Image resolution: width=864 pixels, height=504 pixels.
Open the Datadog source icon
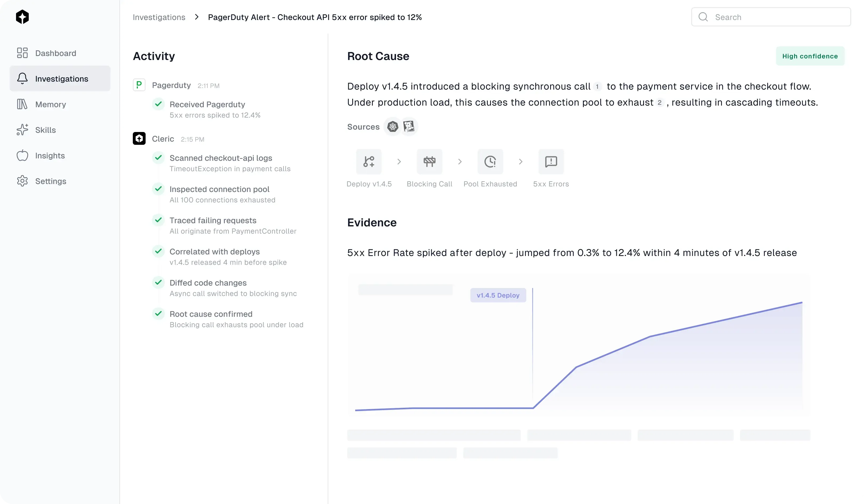[x=409, y=126]
